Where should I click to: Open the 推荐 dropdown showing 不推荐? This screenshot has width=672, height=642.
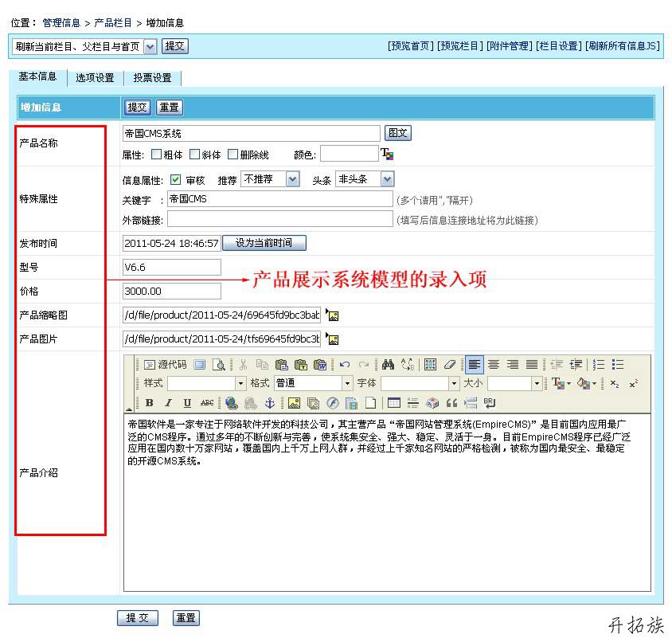(x=270, y=179)
